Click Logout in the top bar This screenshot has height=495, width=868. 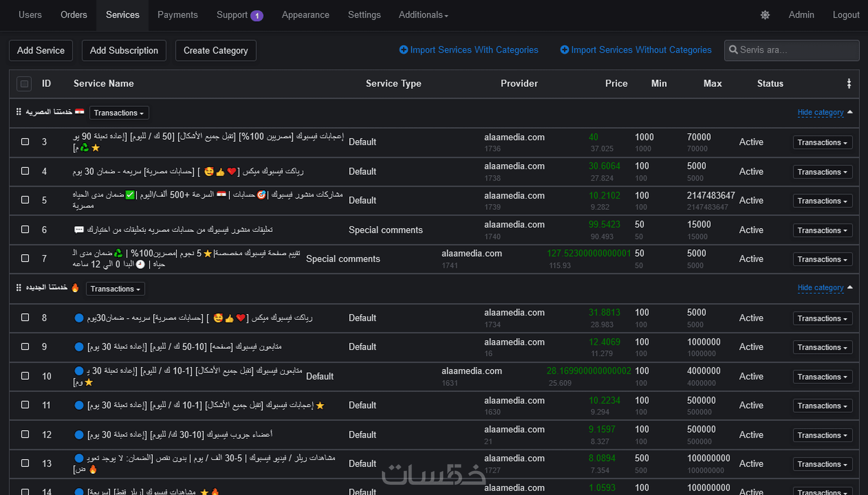(846, 15)
